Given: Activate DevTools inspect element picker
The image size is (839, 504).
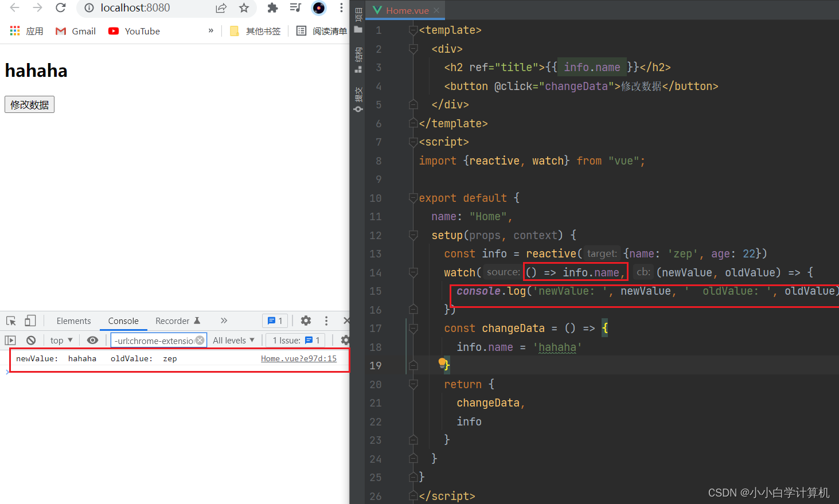Looking at the screenshot, I should (x=11, y=321).
